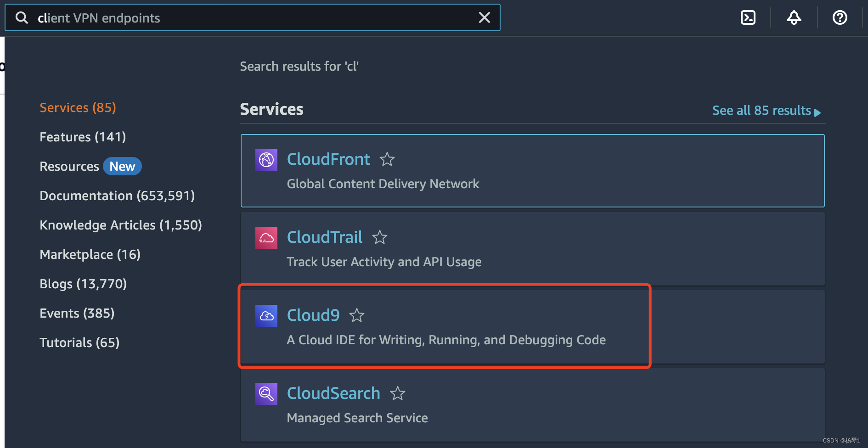This screenshot has height=448, width=868.
Task: Click Search results for 'cl' text
Action: (299, 67)
